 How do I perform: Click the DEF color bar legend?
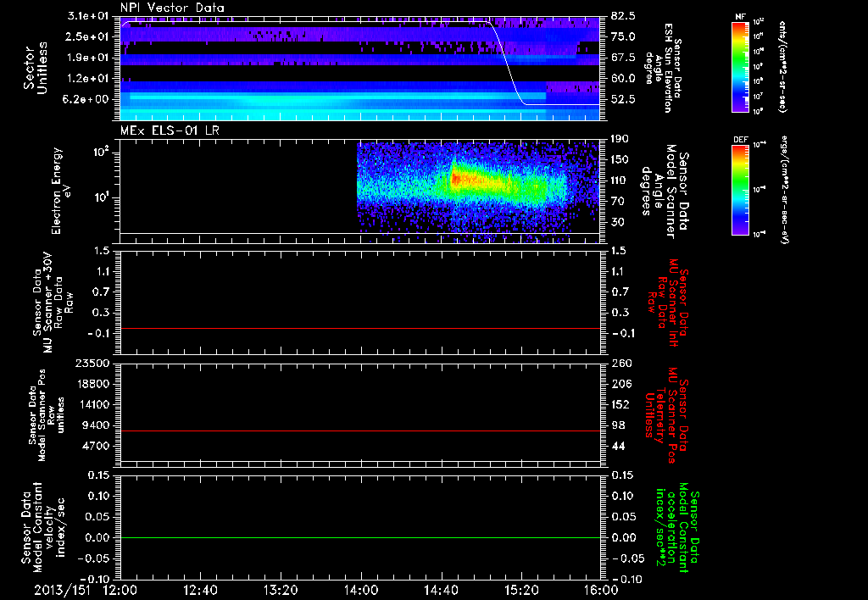tap(741, 189)
